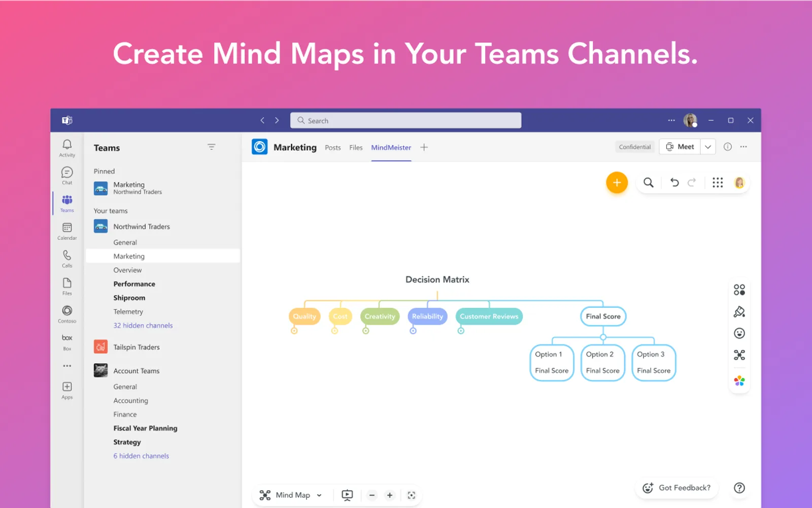Start presentation mode icon
The image size is (812, 508).
347,495
